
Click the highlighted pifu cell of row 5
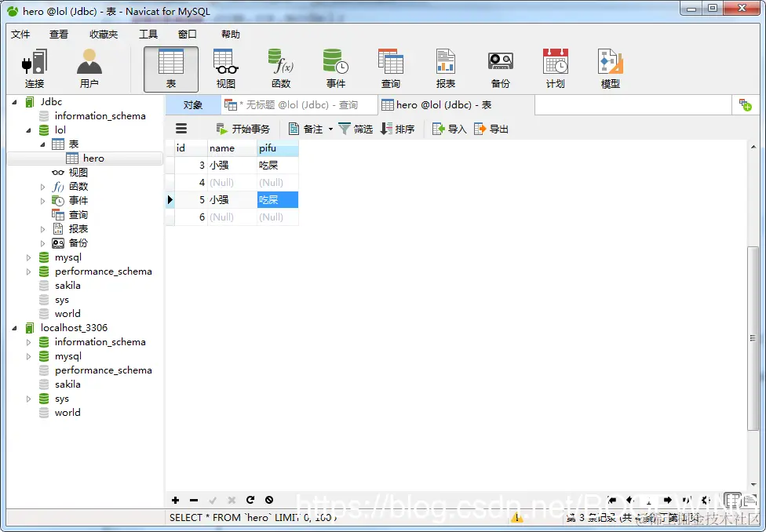[278, 199]
